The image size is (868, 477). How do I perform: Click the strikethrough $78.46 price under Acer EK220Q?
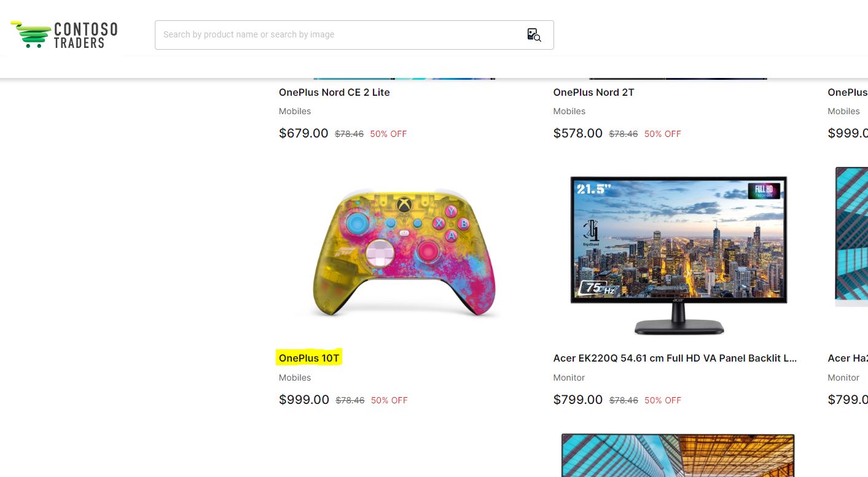(623, 400)
